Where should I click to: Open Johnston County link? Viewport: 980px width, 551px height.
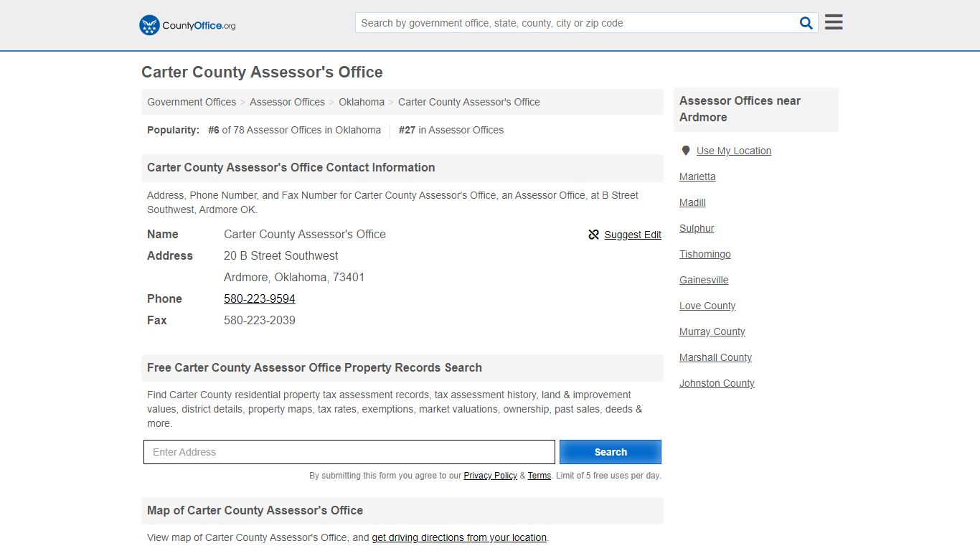point(717,383)
